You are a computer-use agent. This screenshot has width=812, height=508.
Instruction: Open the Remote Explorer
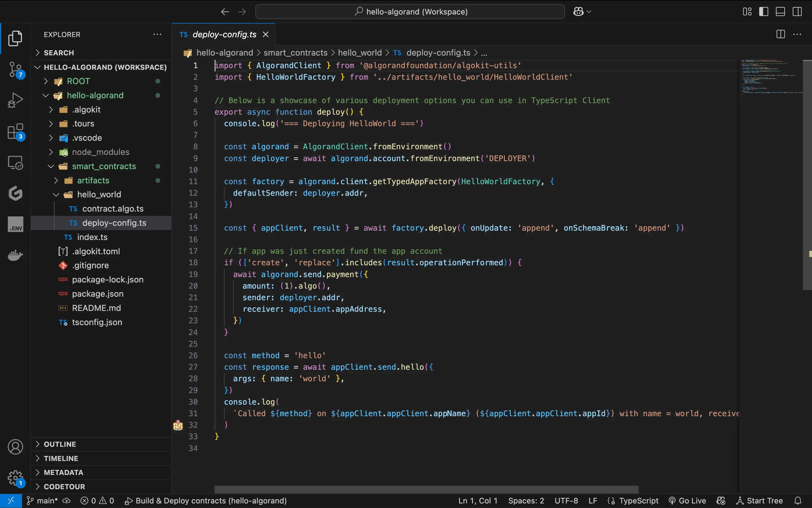[x=15, y=163]
